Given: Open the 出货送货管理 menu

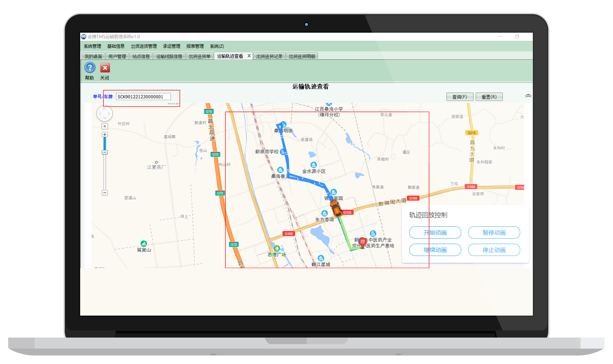Looking at the screenshot, I should tap(144, 46).
